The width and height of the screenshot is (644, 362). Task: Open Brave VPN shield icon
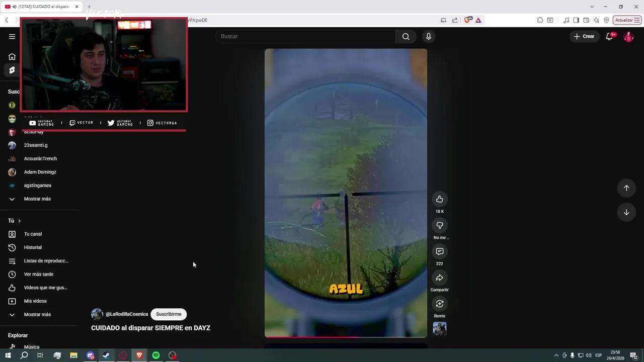606,20
